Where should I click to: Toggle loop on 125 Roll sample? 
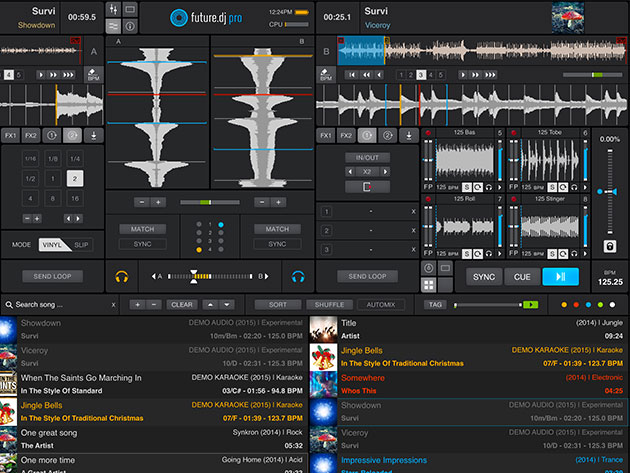(x=478, y=254)
